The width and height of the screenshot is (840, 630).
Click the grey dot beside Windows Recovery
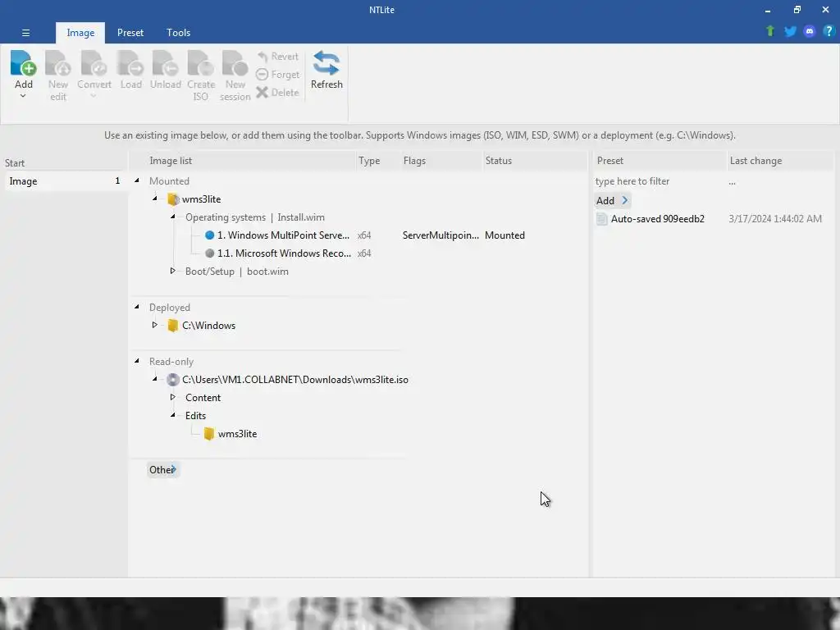tap(209, 253)
